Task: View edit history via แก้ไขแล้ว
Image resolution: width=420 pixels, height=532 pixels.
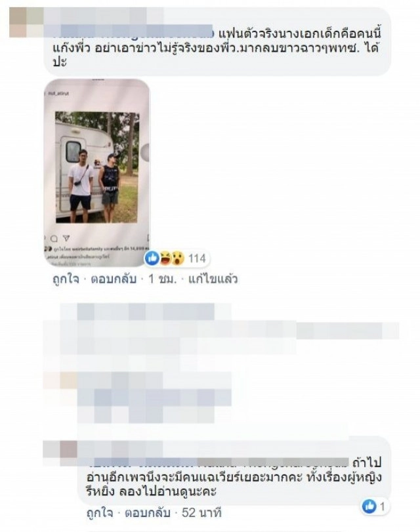Action: click(213, 279)
